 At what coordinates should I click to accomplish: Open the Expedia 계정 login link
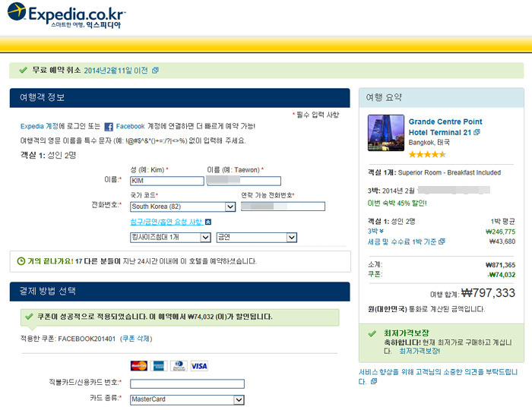tap(40, 126)
